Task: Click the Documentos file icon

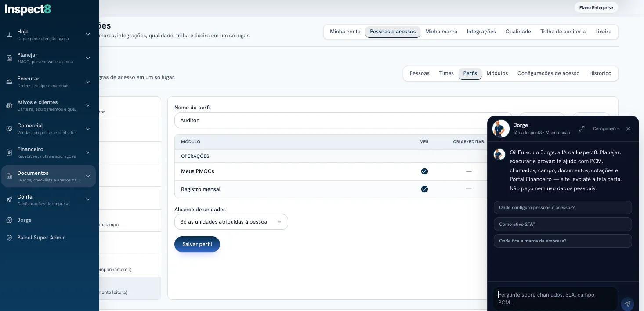Action: (x=9, y=176)
